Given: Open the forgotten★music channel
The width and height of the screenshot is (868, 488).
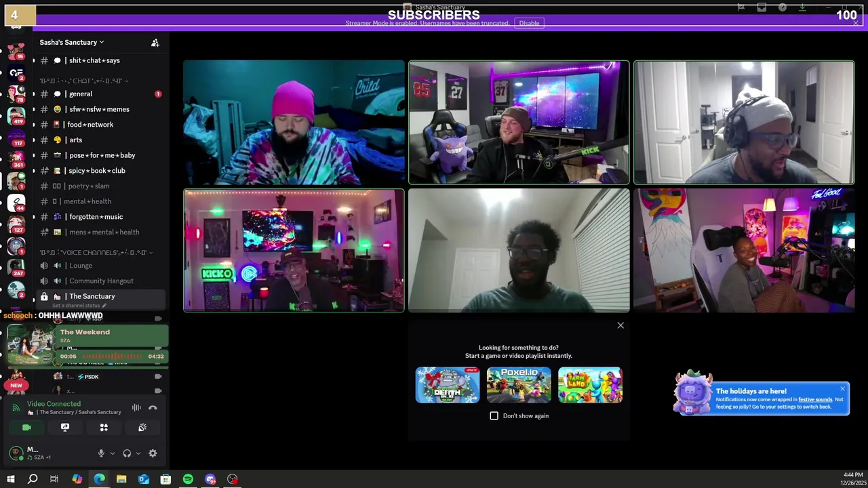Looking at the screenshot, I should point(100,217).
